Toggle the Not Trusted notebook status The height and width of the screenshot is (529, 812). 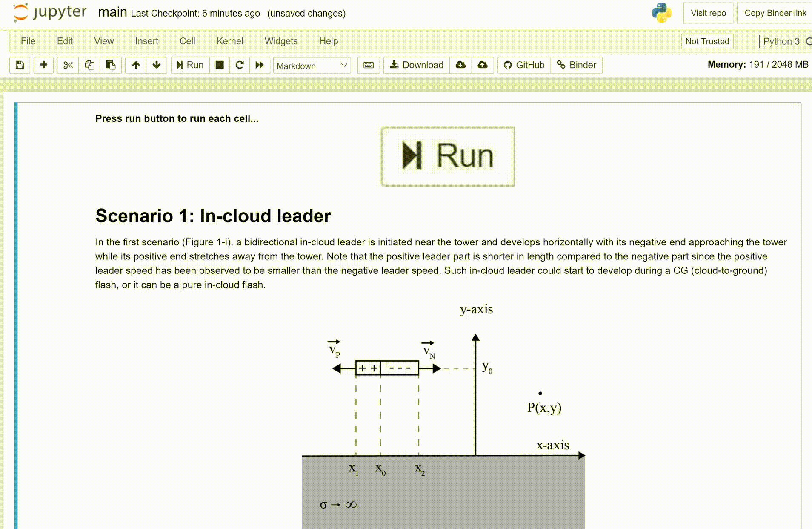click(707, 41)
